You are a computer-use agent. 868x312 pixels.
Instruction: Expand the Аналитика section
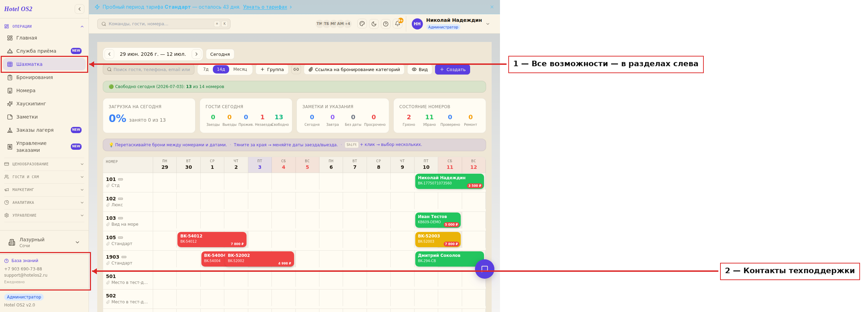click(44, 202)
